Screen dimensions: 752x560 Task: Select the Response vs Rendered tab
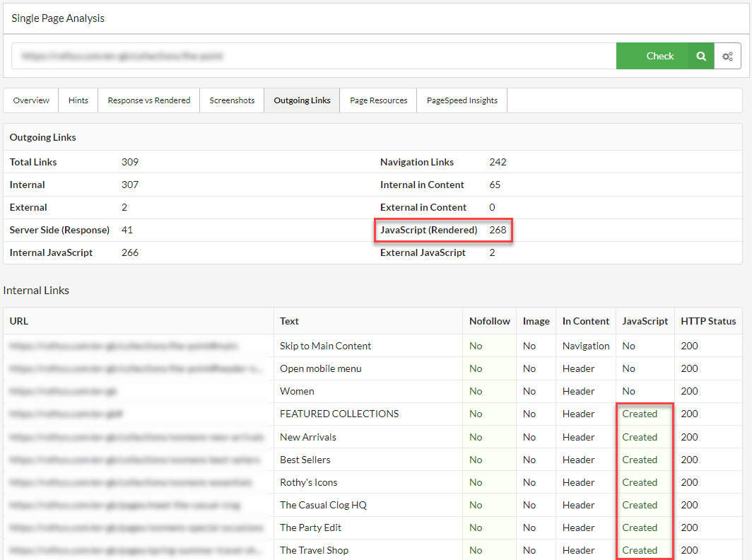pyautogui.click(x=148, y=100)
